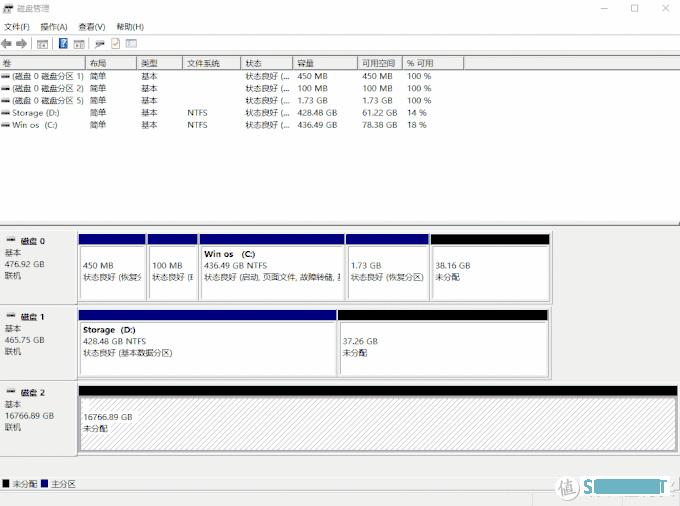Click volume icon of Win os (C:) row
This screenshot has width=680, height=506.
[5, 125]
